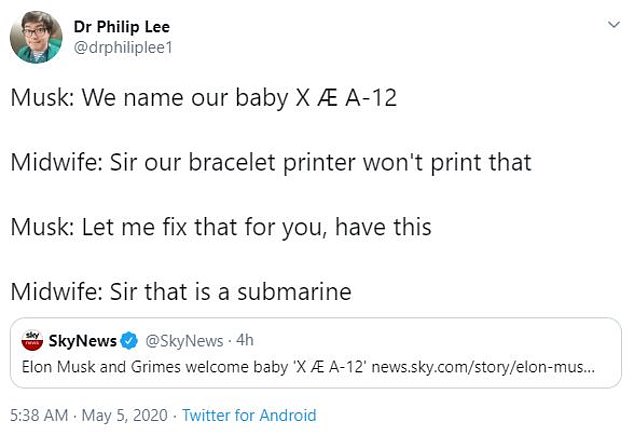Click the SkyNews logo in quoted tweet
This screenshot has height=435, width=634.
point(32,342)
